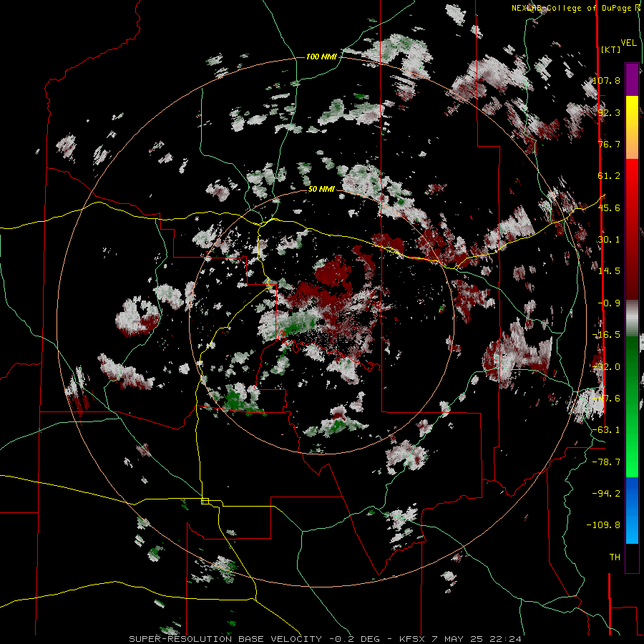Select the -47.6 velocity legend value
The height and width of the screenshot is (644, 644).
(x=606, y=399)
